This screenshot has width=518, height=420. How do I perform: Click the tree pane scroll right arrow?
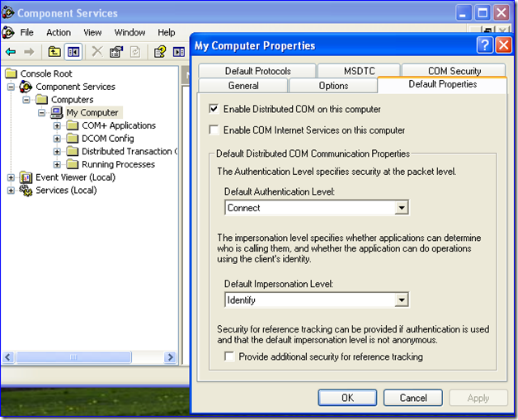click(170, 357)
